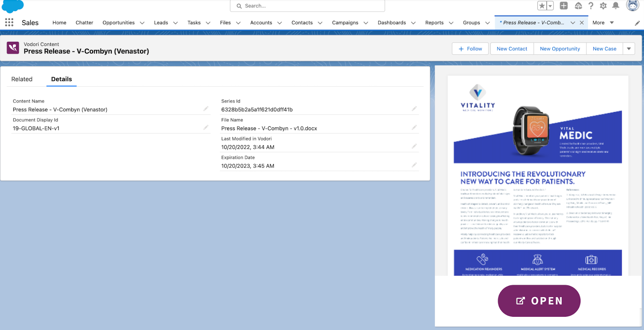Open the Accounts tab
644x330 pixels.
[x=261, y=23]
